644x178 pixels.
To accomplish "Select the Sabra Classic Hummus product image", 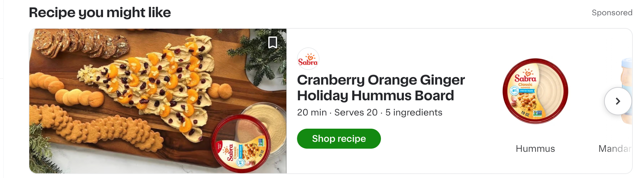I will (535, 91).
